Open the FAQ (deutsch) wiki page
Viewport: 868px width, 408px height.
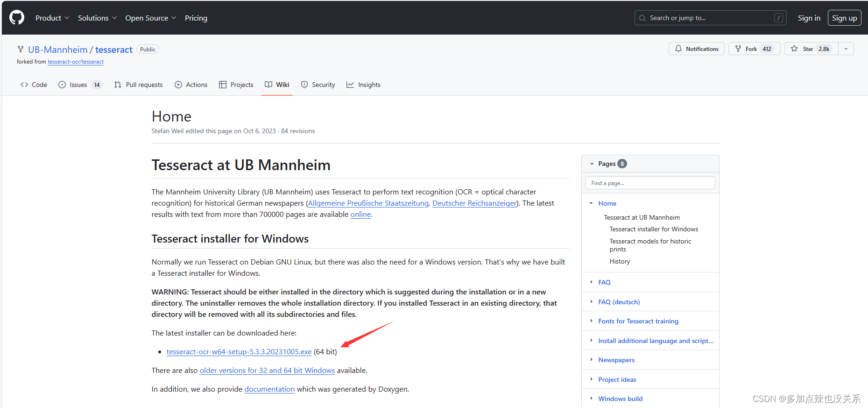coord(619,302)
